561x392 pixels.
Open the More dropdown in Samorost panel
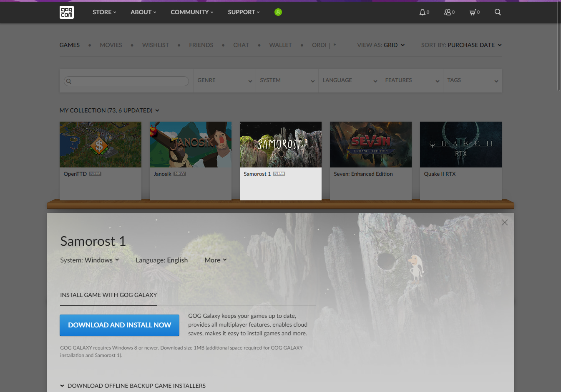coord(216,260)
